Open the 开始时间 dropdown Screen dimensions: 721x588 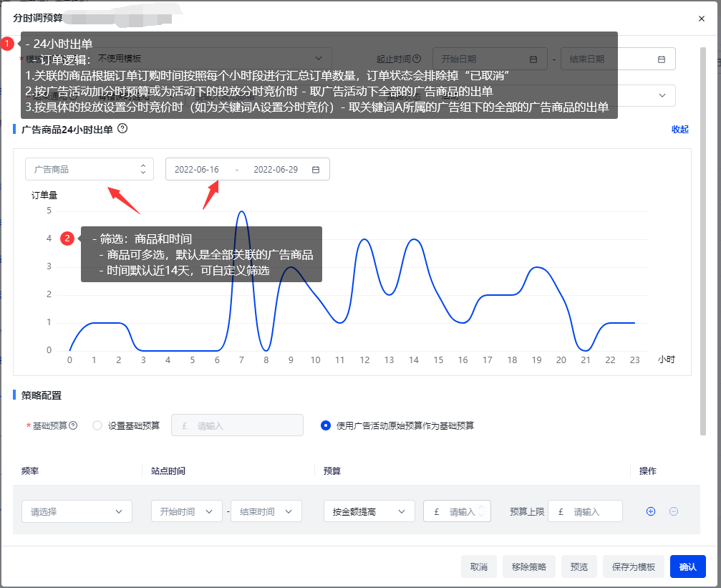pos(187,511)
